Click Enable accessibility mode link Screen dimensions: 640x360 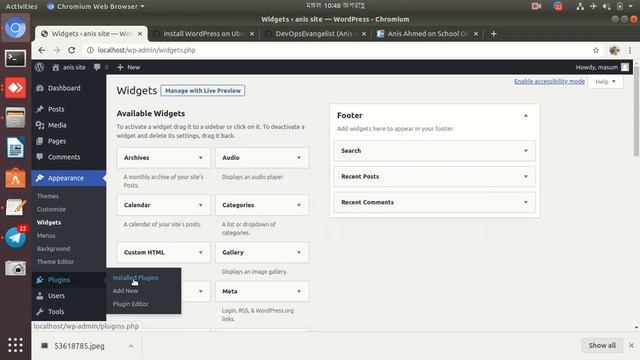(x=549, y=81)
